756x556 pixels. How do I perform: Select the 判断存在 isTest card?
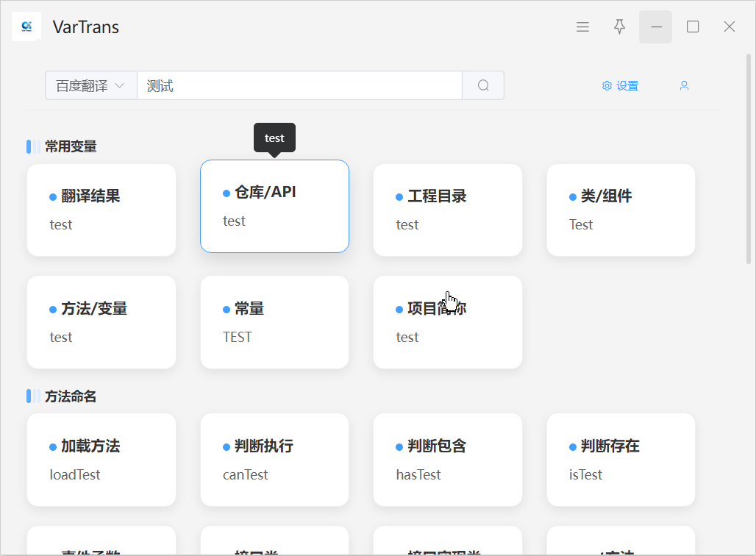(621, 460)
